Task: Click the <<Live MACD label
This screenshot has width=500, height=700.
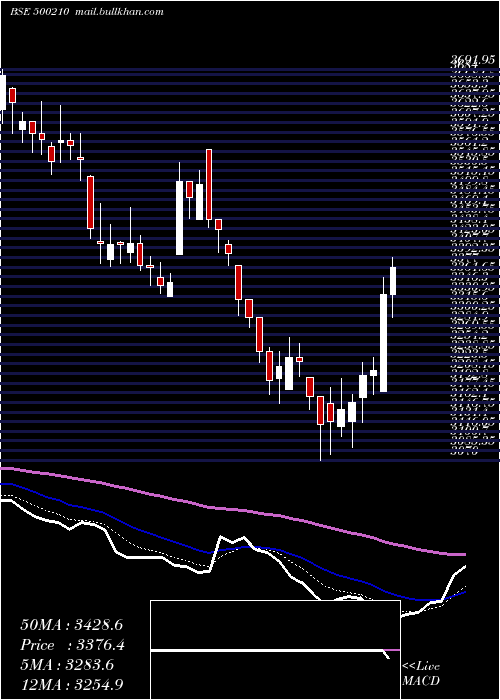Action: pos(421,674)
